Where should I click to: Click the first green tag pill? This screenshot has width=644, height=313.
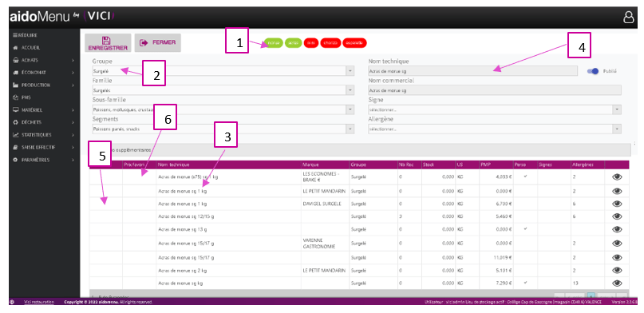tap(274, 43)
